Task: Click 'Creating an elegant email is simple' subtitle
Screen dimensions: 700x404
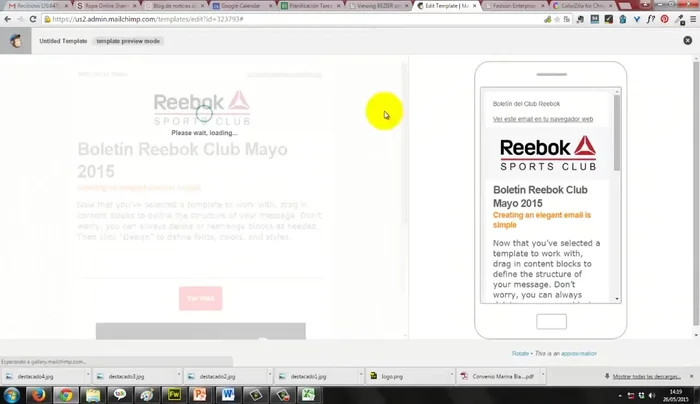Action: [542, 220]
